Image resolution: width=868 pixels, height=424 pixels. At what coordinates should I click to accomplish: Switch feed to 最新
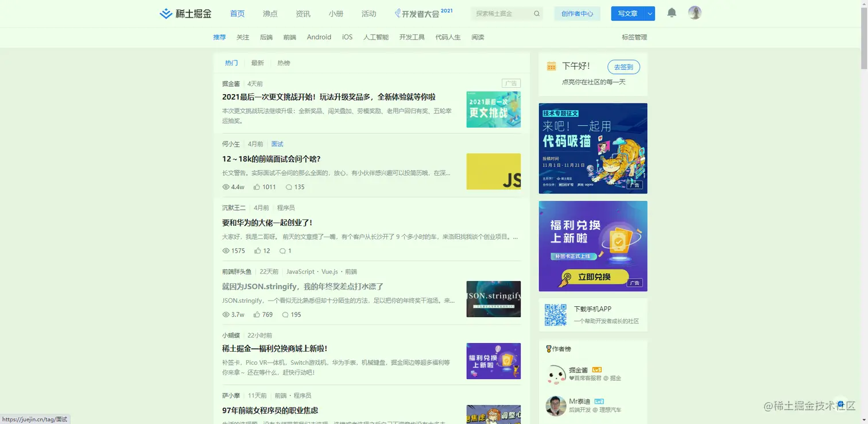point(258,63)
